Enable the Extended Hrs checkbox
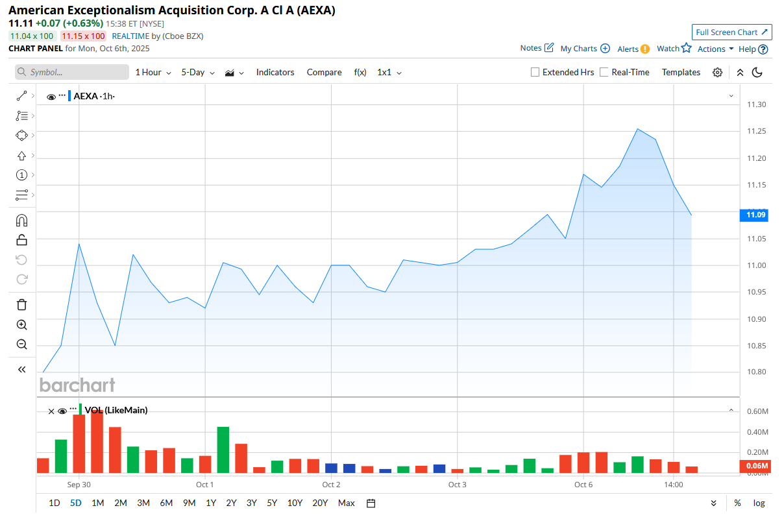The width and height of the screenshot is (784, 532). (x=535, y=73)
